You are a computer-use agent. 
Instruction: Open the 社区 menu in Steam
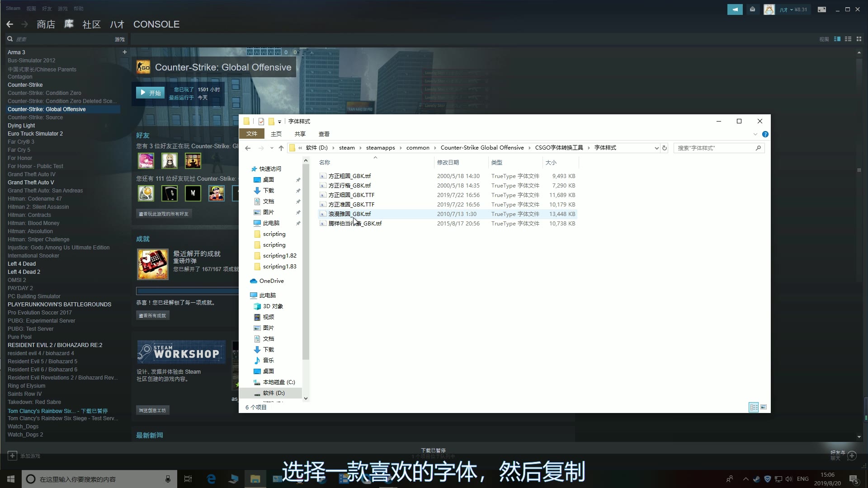tap(92, 24)
